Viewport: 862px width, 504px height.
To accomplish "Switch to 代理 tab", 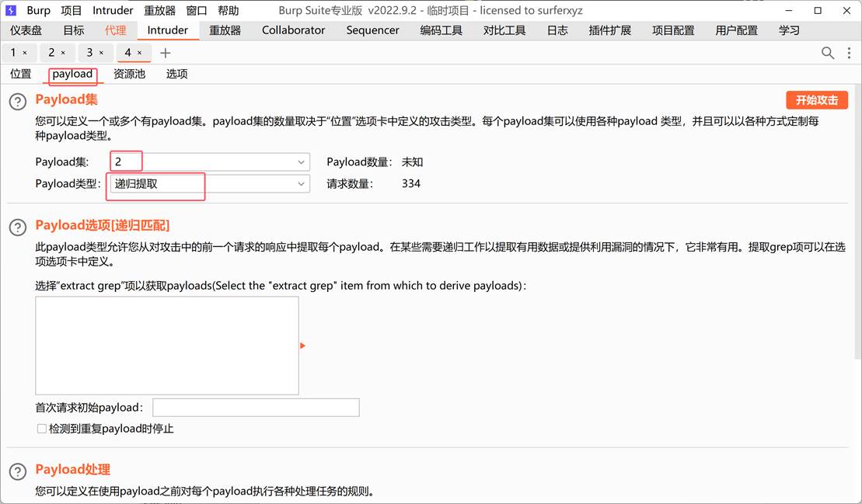I will pos(116,30).
